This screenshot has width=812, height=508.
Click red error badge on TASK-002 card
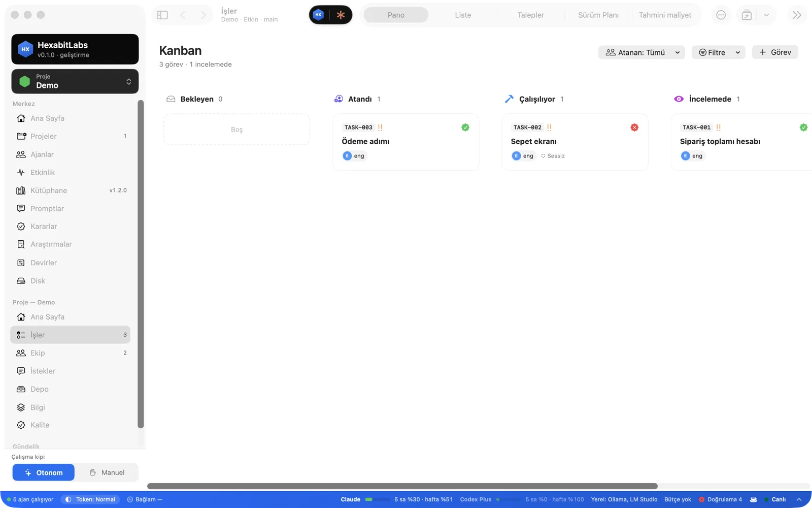634,128
